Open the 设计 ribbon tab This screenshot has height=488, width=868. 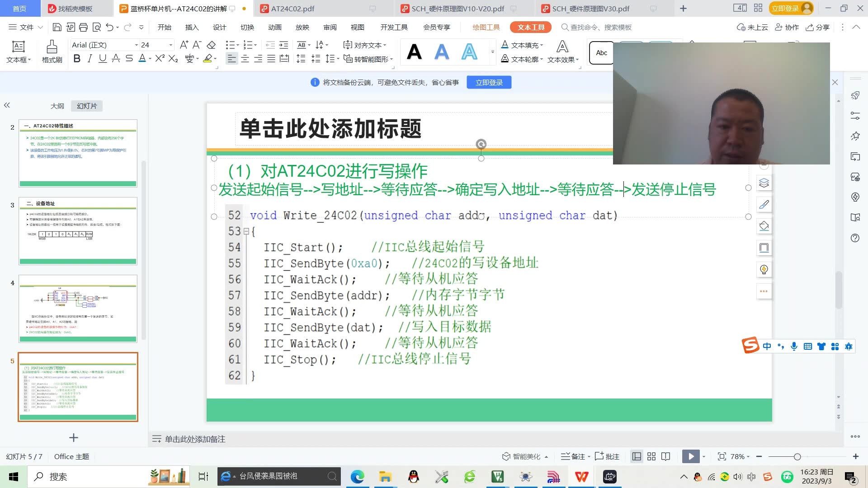(x=219, y=27)
